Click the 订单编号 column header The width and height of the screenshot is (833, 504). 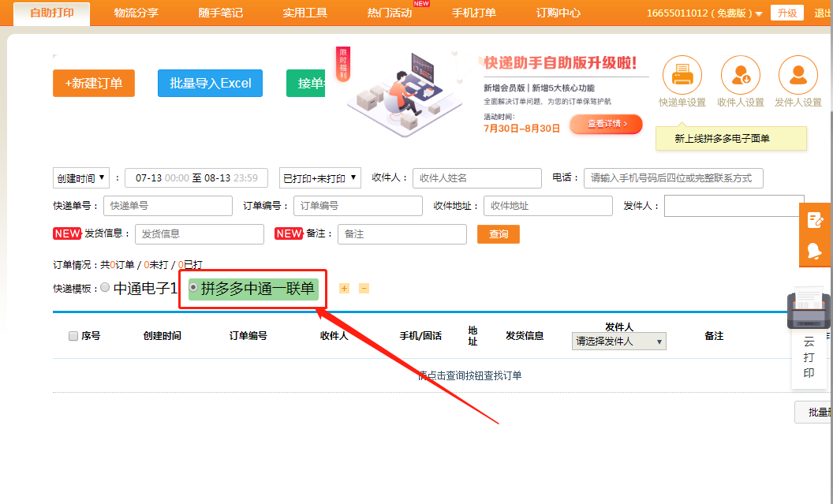coord(248,336)
